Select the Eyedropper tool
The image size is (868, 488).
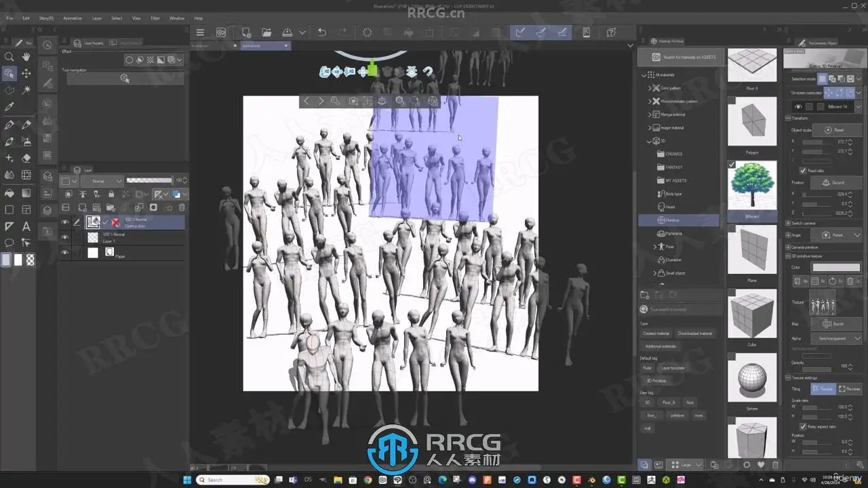[9, 106]
